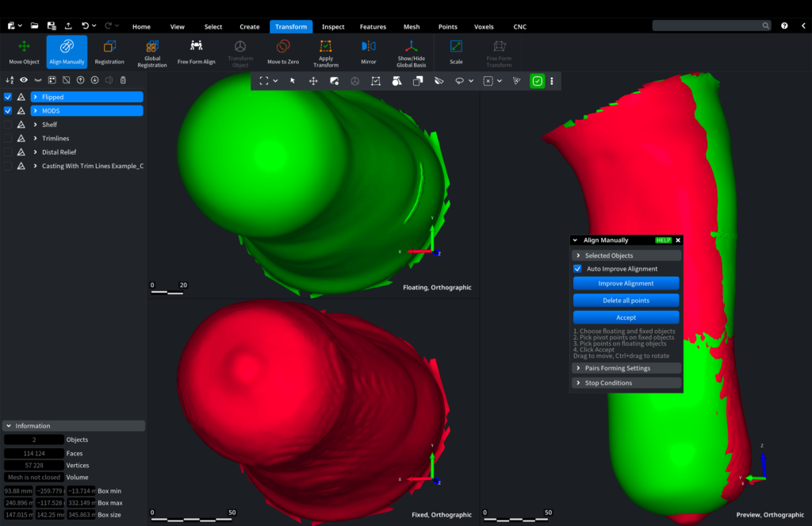Click the Global Registration icon

(x=151, y=52)
